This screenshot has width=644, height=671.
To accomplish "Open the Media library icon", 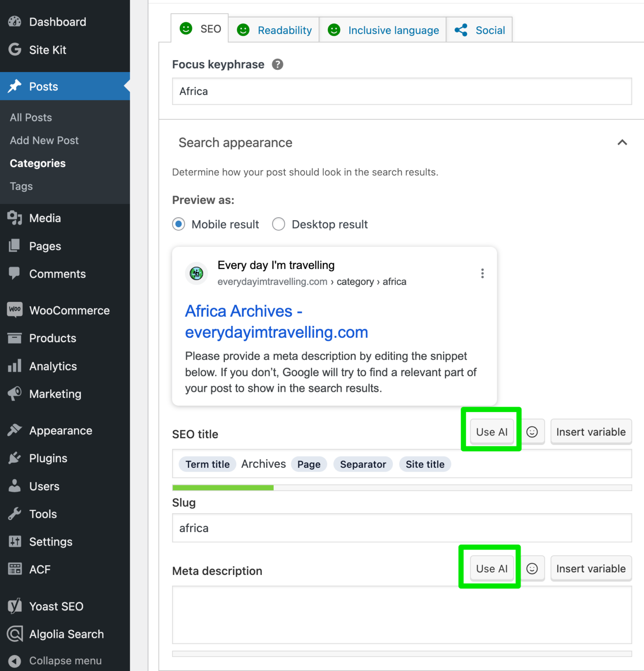I will [14, 218].
